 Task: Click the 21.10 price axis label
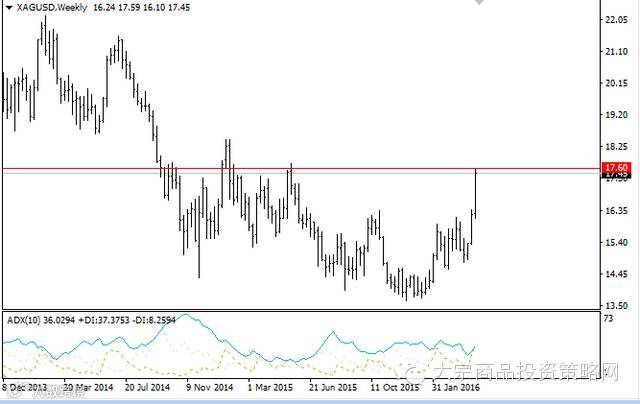pos(616,51)
